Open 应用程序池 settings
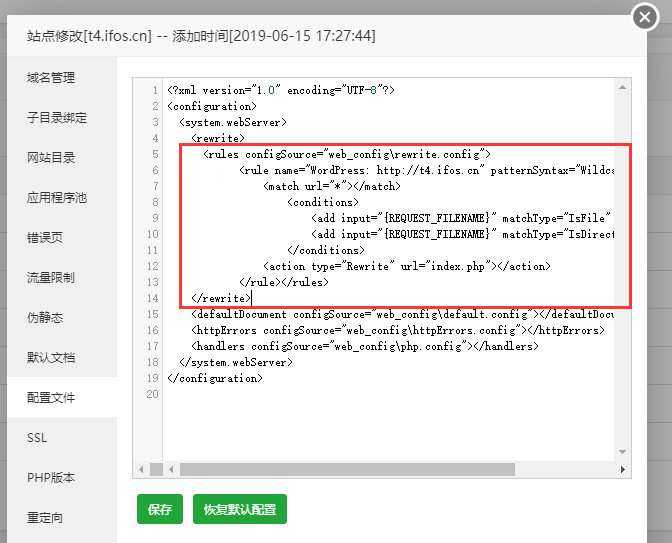 tap(57, 198)
